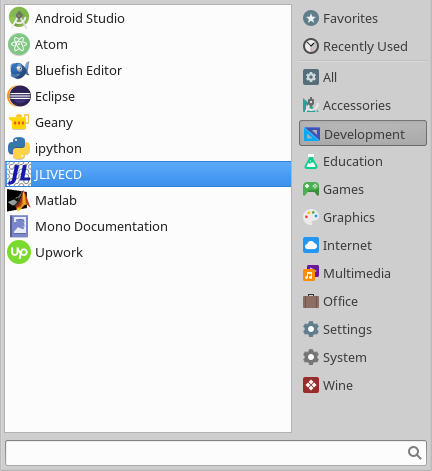Open the Multimedia category
Image resolution: width=432 pixels, height=471 pixels.
357,273
